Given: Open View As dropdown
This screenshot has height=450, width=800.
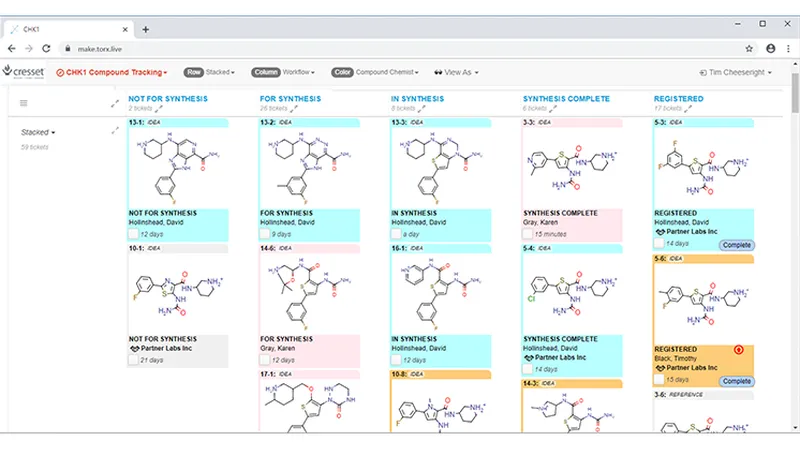Looking at the screenshot, I should pos(457,72).
